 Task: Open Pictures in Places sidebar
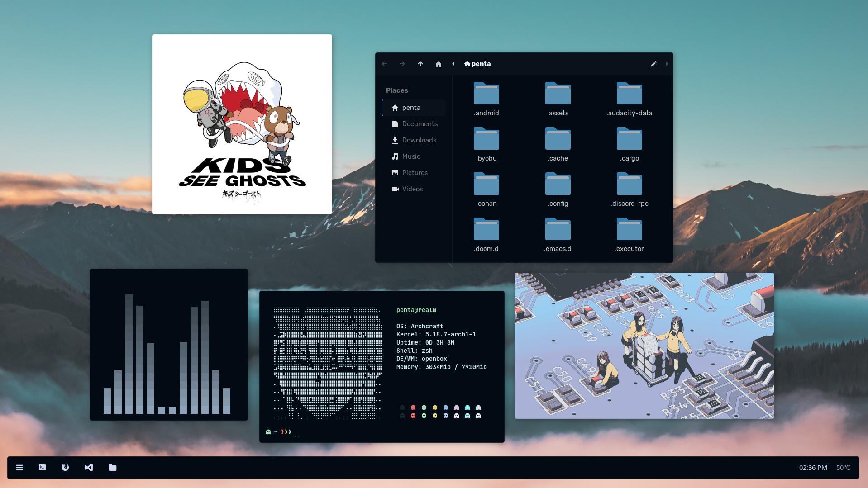coord(414,173)
